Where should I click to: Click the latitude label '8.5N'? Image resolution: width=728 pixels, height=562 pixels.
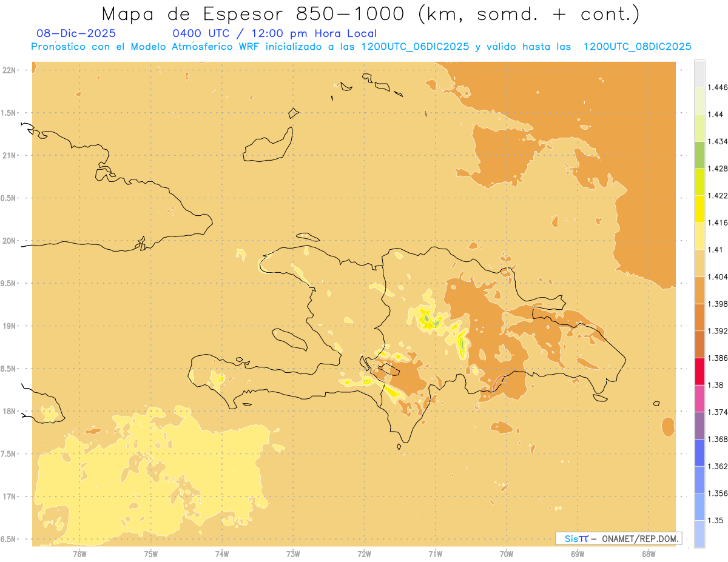coord(8,369)
